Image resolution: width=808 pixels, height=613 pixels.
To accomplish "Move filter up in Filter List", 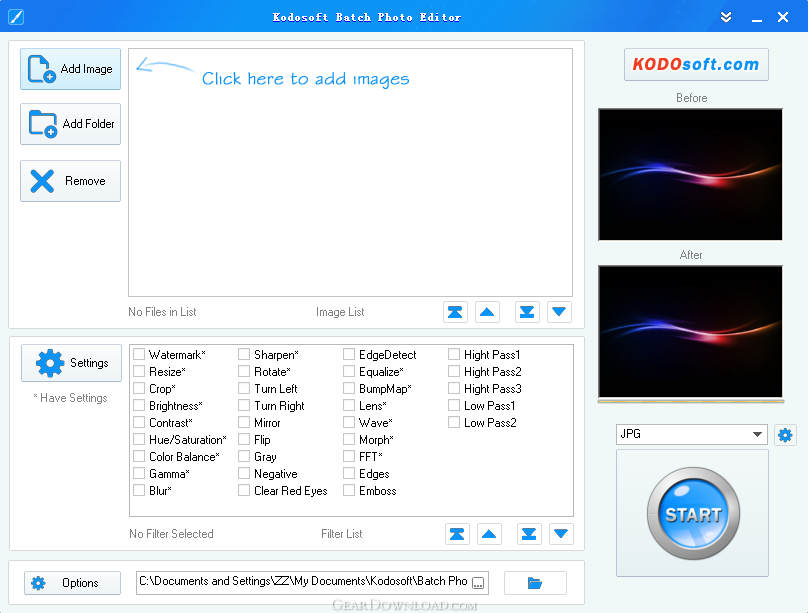I will (489, 534).
